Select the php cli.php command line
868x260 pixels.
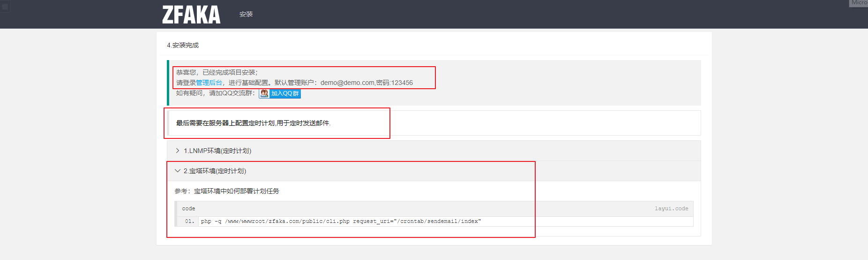pyautogui.click(x=341, y=221)
